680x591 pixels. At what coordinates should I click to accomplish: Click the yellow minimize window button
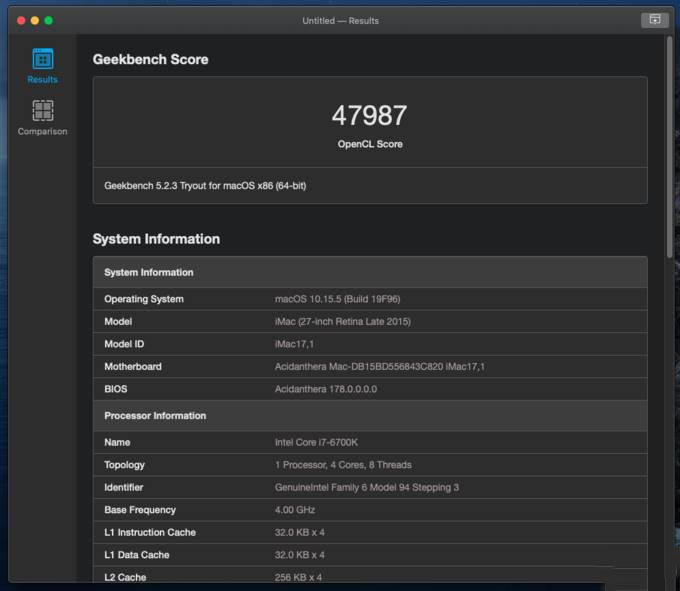tap(35, 20)
